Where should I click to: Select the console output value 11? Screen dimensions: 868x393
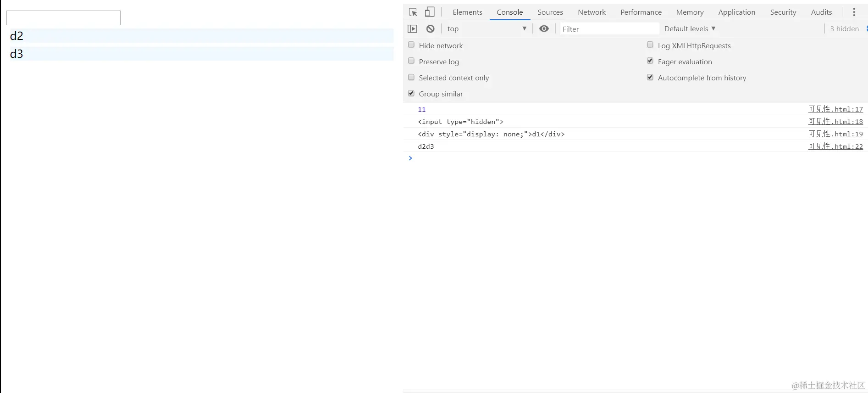[x=422, y=109]
